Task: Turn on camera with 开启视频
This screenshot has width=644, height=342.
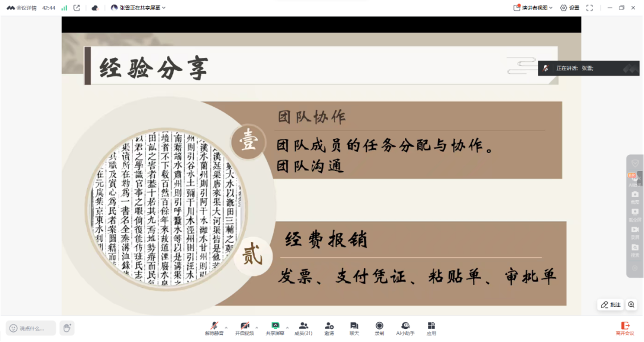Action: tap(244, 328)
